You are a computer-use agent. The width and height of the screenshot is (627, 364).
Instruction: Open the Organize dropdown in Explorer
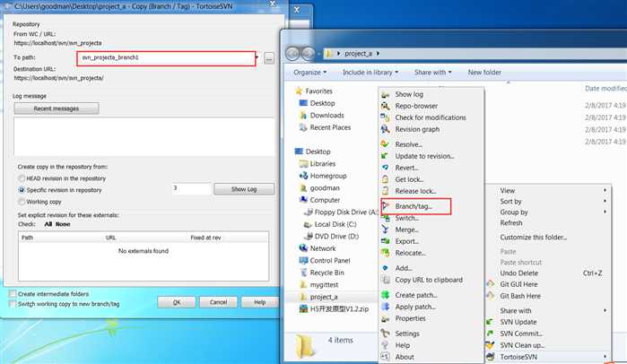[x=309, y=73]
